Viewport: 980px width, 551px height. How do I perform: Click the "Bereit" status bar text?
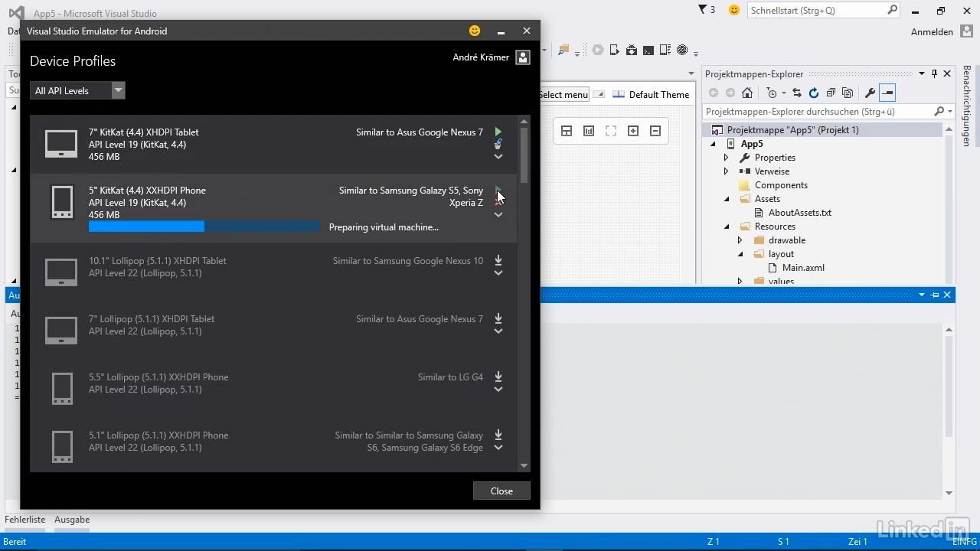(15, 541)
